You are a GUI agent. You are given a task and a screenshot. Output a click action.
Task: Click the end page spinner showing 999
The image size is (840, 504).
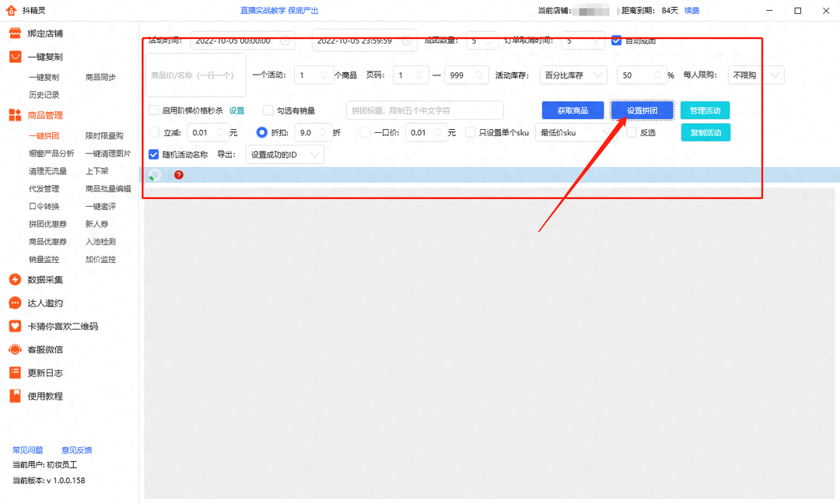pos(467,75)
